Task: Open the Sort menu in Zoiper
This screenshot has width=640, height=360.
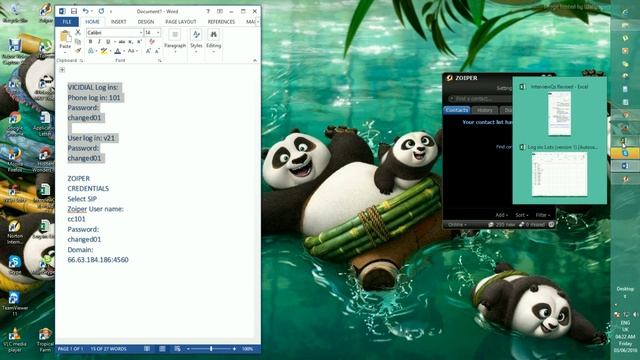Action: tap(521, 215)
